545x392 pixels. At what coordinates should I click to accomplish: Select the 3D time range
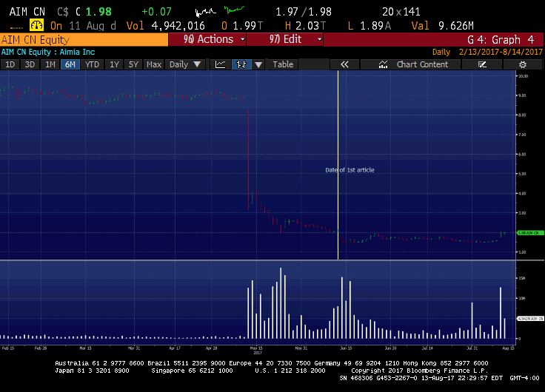click(x=30, y=64)
